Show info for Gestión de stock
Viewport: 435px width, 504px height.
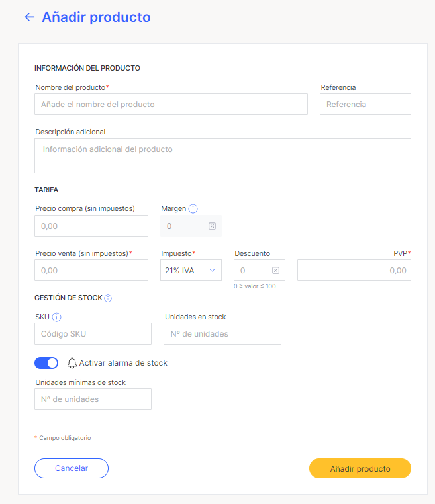click(x=108, y=298)
